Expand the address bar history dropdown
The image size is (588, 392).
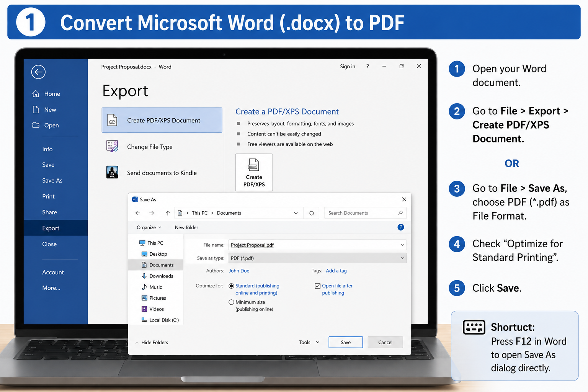(x=296, y=213)
